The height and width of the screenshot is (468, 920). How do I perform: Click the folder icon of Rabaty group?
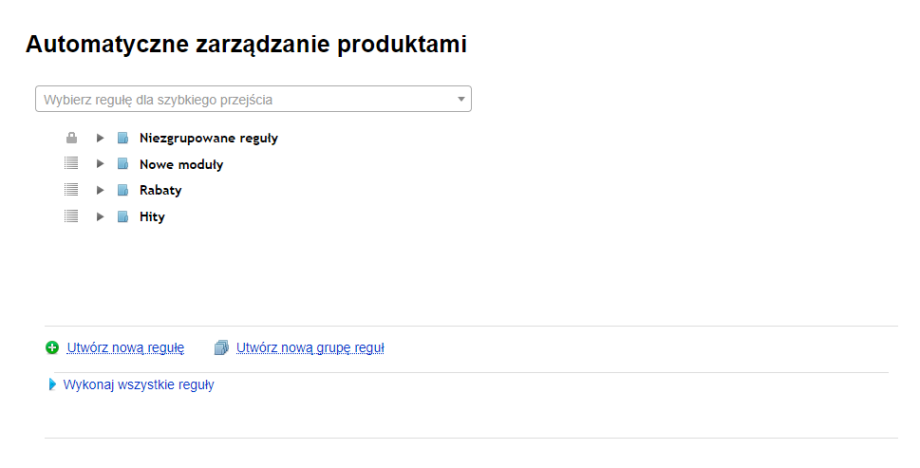(x=123, y=190)
